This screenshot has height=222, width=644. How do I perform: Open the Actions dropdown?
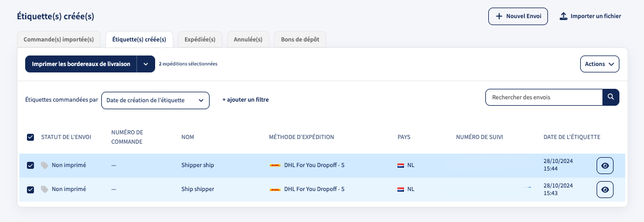[600, 64]
